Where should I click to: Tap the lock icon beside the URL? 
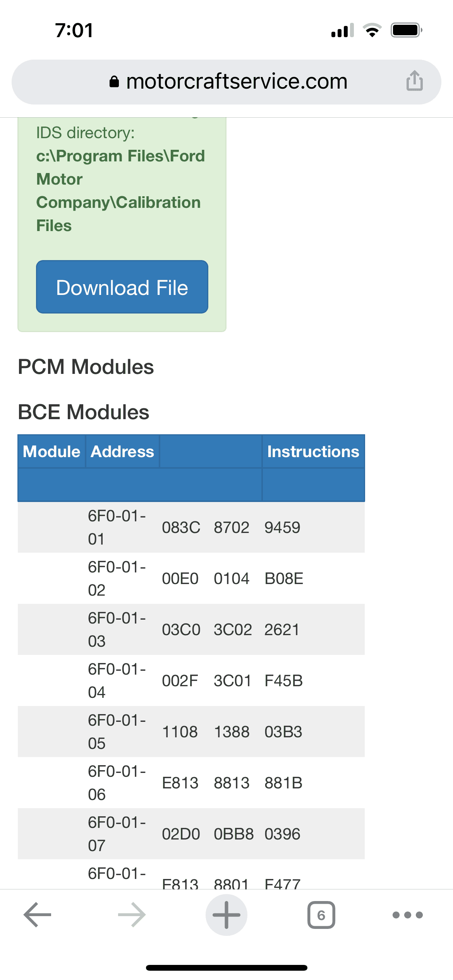click(x=114, y=82)
